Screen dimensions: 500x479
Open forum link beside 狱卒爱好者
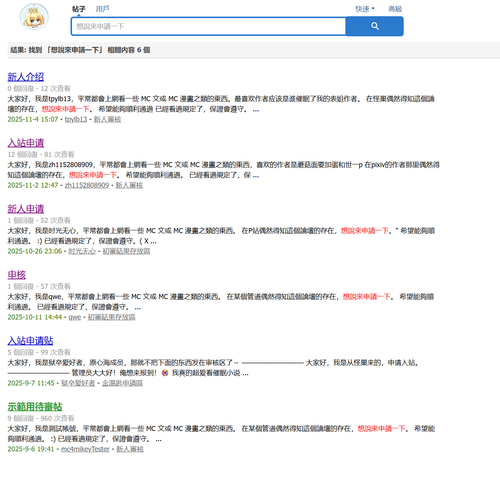tap(122, 383)
